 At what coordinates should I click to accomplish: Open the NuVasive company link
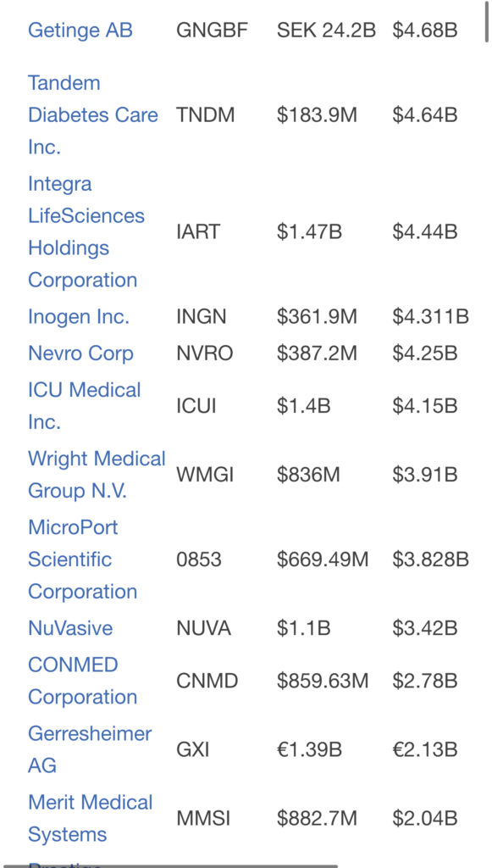(70, 628)
